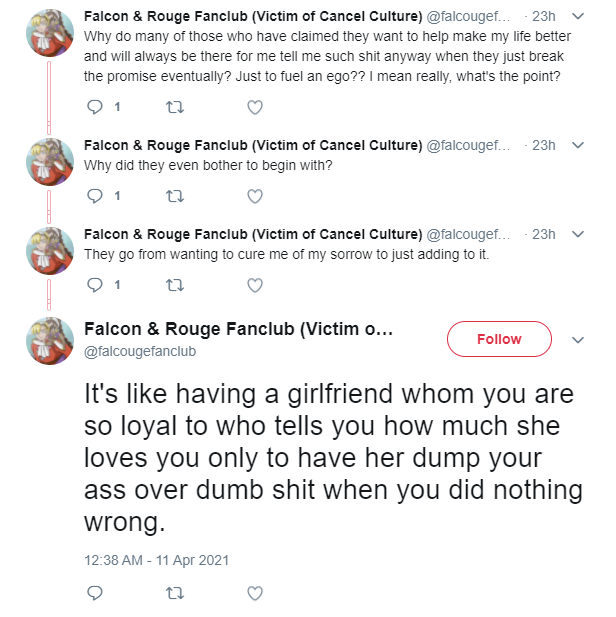Screen dimensions: 616x617
Task: Reply to the 'cure me of my sorrow' tweet
Action: click(x=95, y=285)
